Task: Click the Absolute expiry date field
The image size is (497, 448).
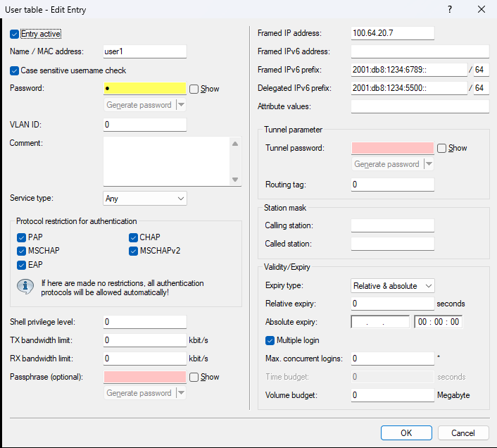Action: point(380,322)
